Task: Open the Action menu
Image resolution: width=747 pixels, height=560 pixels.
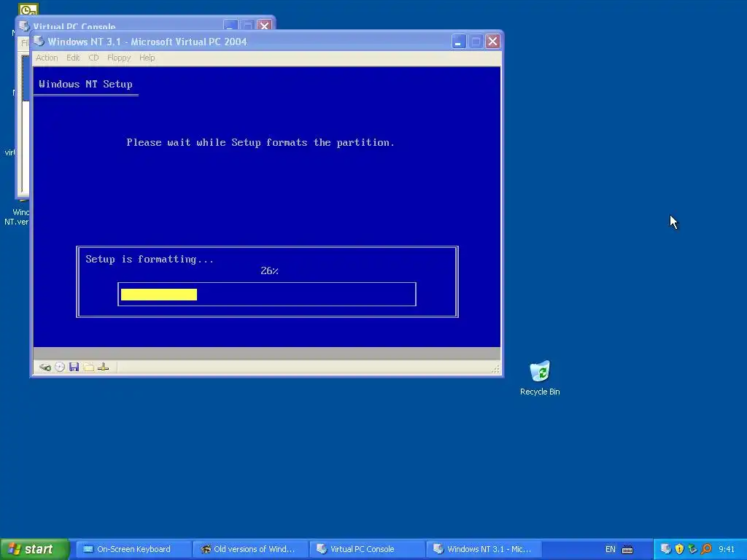Action: pos(47,58)
